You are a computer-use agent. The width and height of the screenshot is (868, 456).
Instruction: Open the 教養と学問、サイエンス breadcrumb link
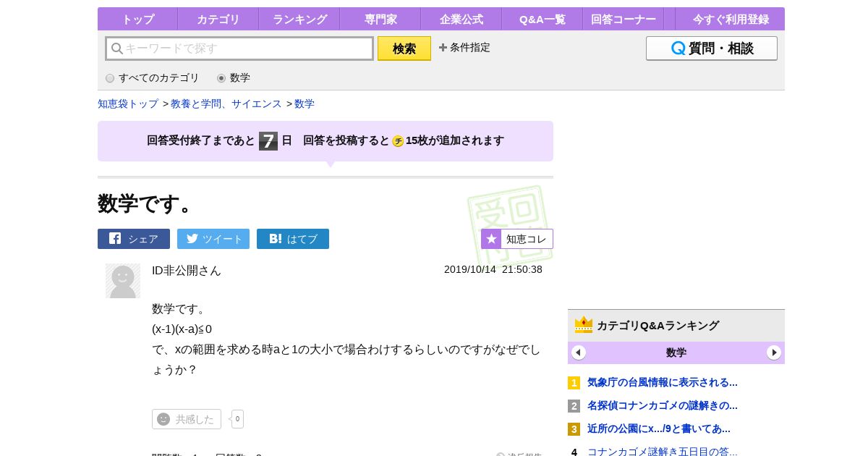tap(226, 104)
